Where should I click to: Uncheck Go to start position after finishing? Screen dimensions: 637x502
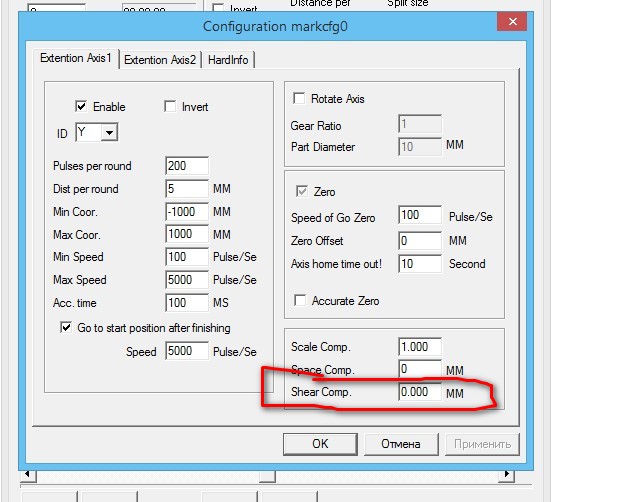[x=67, y=328]
